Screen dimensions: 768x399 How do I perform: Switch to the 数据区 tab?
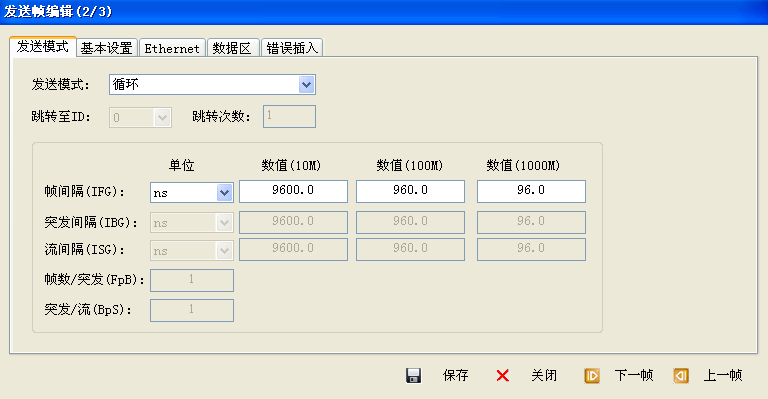click(x=232, y=48)
